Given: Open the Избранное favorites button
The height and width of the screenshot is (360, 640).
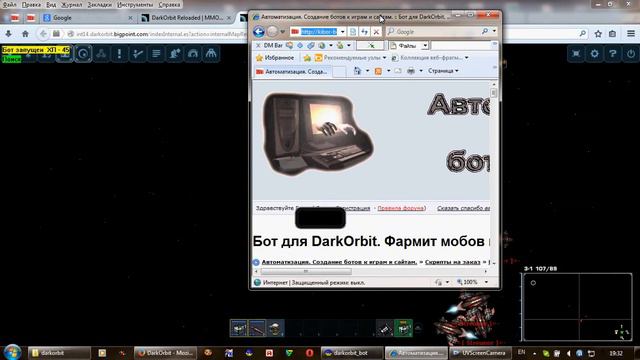Looking at the screenshot, I should (x=275, y=58).
